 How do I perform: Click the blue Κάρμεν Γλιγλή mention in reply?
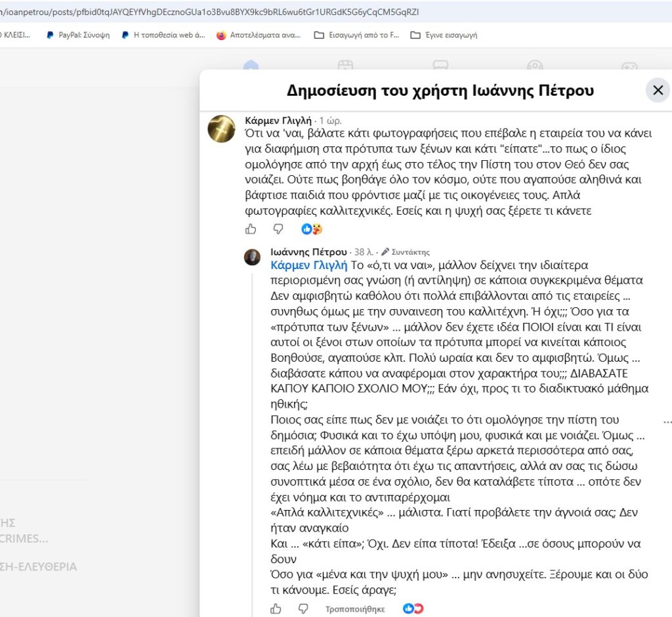tap(309, 265)
